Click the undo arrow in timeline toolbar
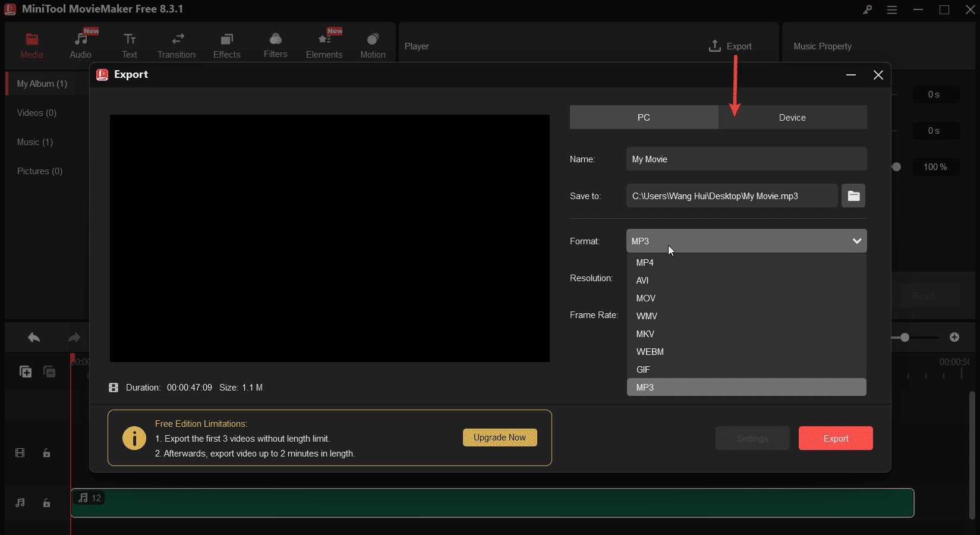Screen dimensions: 980x535 pos(34,338)
